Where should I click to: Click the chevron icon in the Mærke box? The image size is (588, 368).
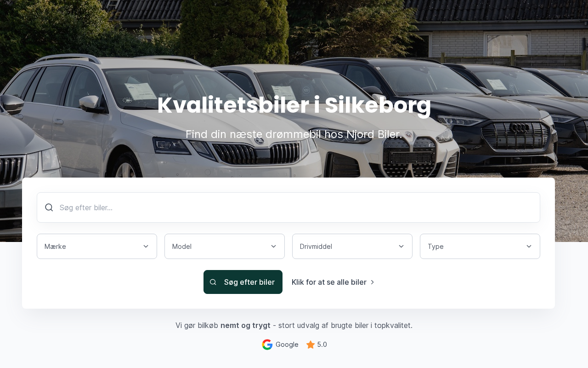146,247
